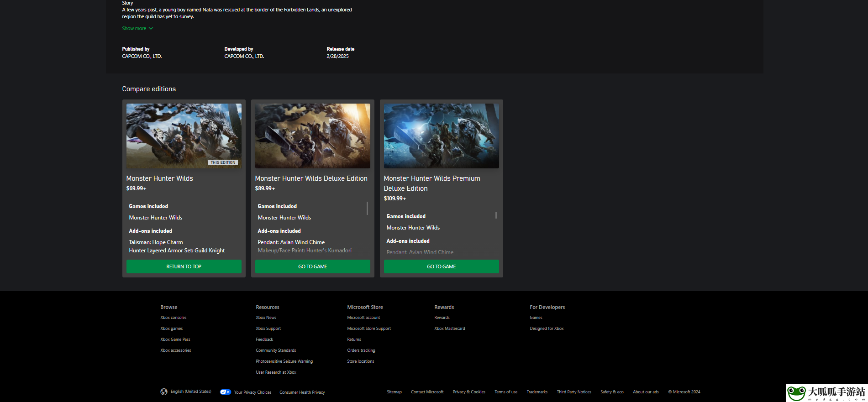Click English (United States) language selector
This screenshot has width=868, height=402.
tap(191, 392)
